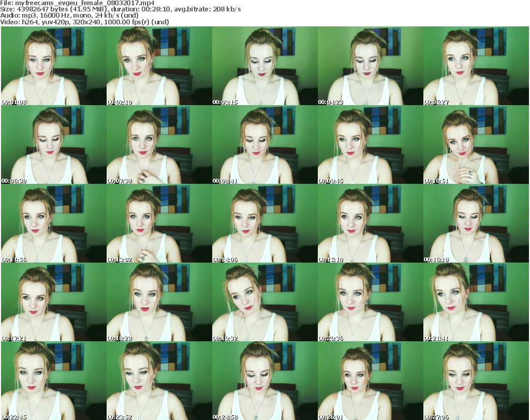Choose the snapshot timed 00:24:58

tap(264, 381)
